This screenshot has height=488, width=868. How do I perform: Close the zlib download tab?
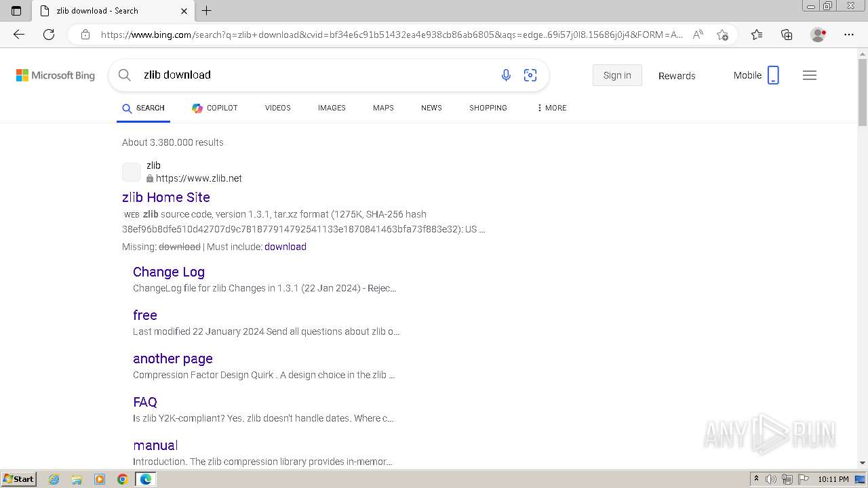[184, 11]
